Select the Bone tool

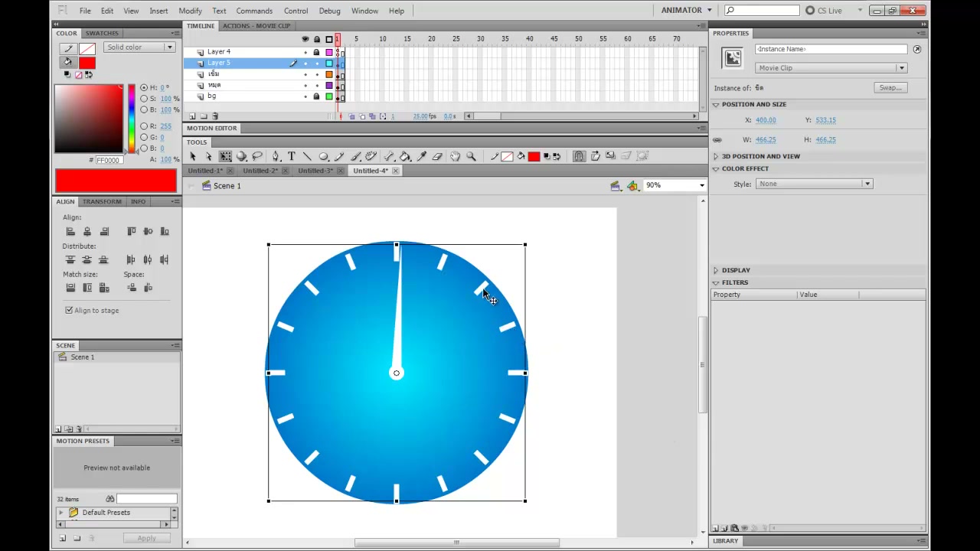coord(389,156)
